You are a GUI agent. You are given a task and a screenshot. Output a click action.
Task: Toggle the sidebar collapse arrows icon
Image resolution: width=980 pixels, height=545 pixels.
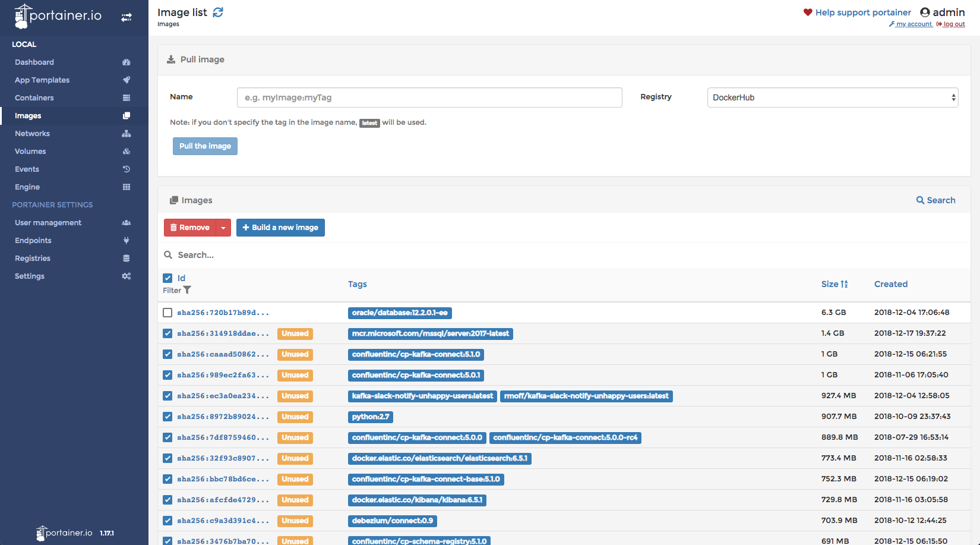pos(127,17)
